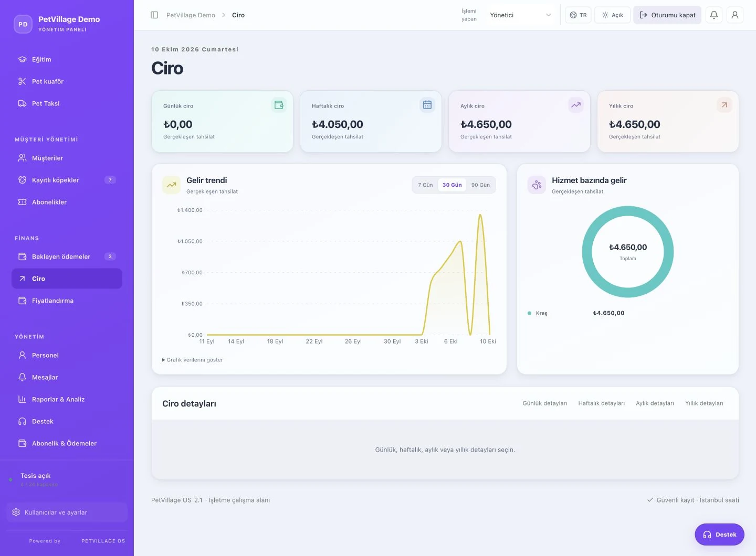Viewport: 756px width, 556px height.
Task: Click the Bekleyen ödemeler wallet icon
Action: point(22,256)
